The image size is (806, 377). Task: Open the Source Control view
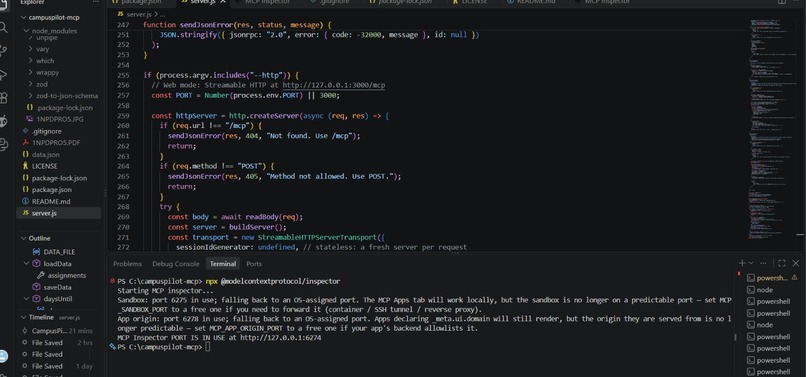tap(3, 51)
